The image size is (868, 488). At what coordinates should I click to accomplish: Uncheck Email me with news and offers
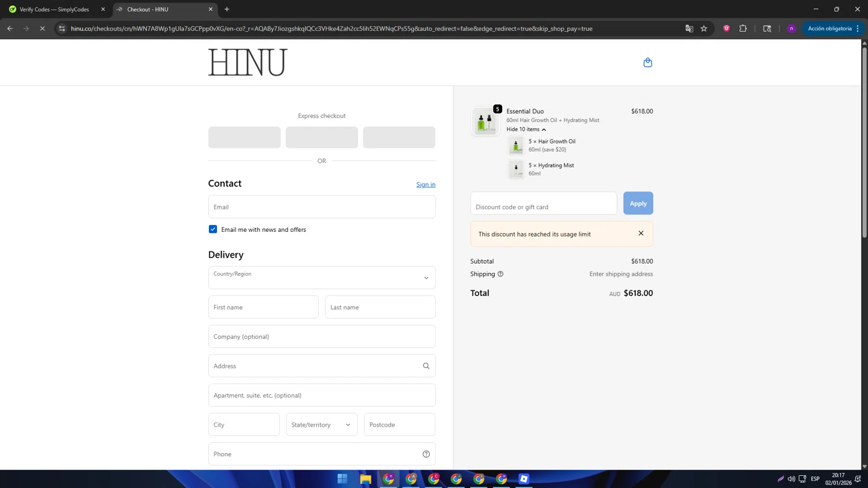(x=213, y=230)
